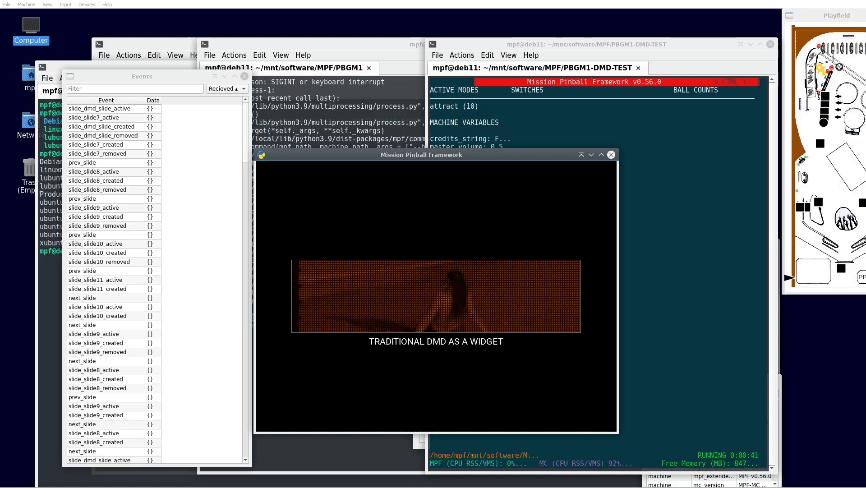This screenshot has width=866, height=488.
Task: Open the VirtualBox Machine menu
Action: (26, 4)
